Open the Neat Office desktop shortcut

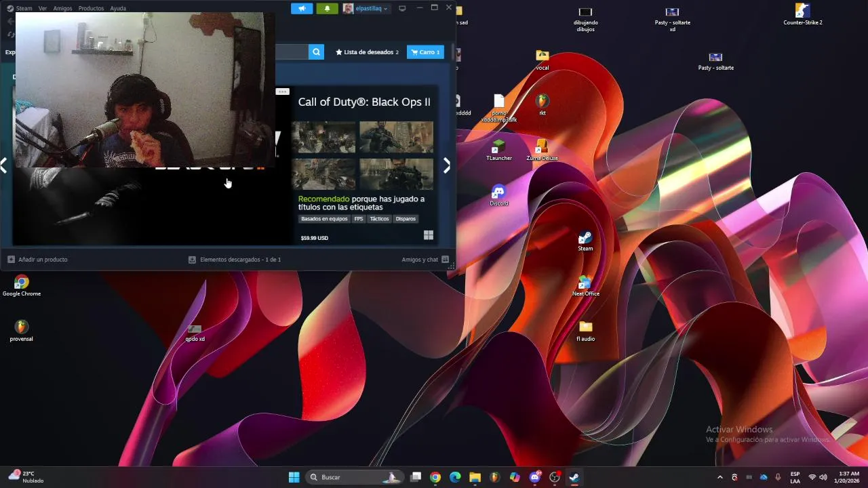coord(585,286)
